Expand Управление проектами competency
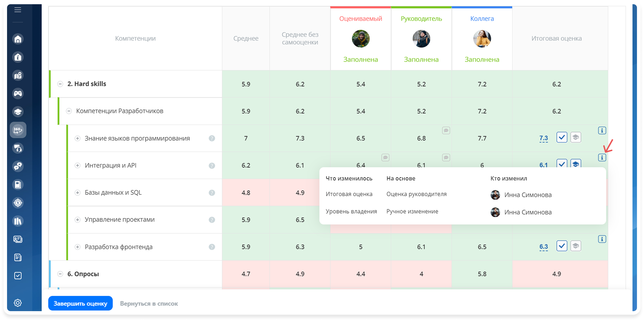 tap(77, 220)
